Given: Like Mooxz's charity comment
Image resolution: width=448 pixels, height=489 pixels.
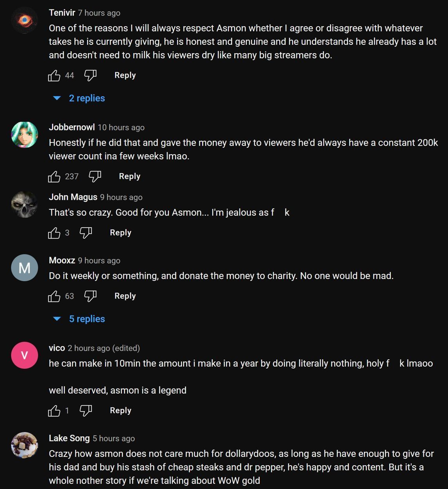Looking at the screenshot, I should [x=54, y=296].
